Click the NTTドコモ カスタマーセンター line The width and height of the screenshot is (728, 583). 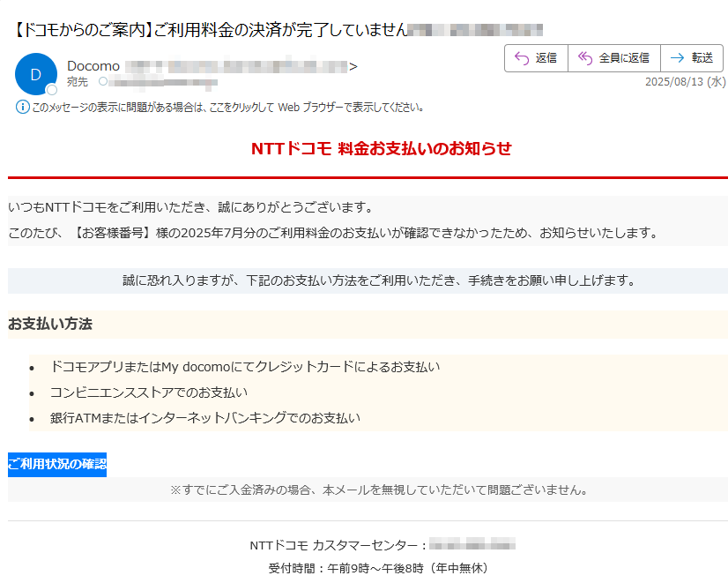click(383, 545)
